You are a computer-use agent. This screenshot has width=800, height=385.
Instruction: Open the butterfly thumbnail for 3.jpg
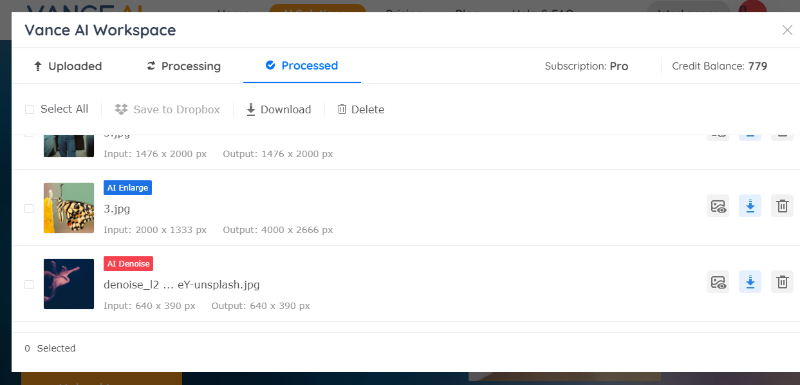[x=69, y=208]
